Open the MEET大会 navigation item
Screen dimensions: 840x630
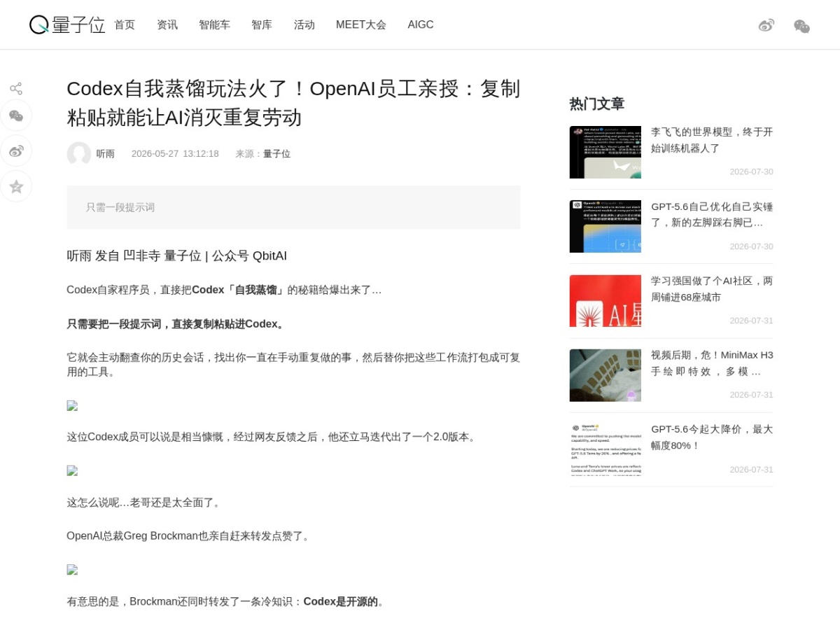coord(361,24)
